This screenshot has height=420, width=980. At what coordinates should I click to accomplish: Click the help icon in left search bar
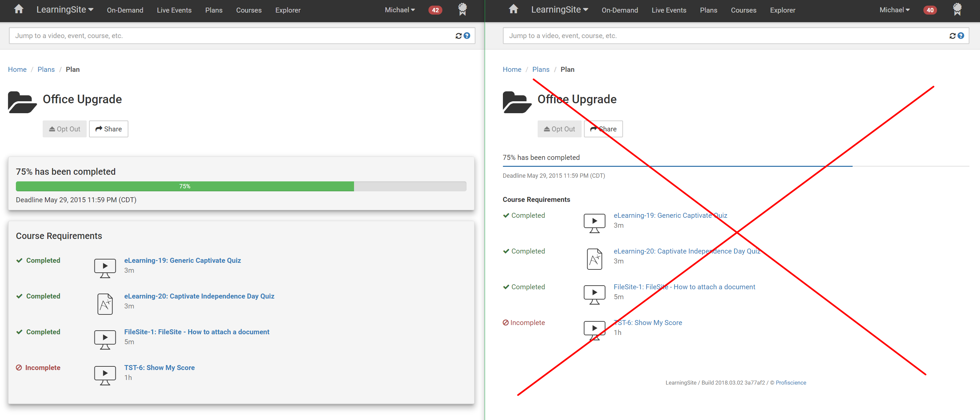tap(467, 36)
